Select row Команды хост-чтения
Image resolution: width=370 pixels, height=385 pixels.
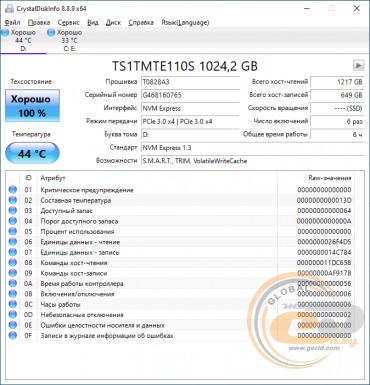(x=180, y=262)
